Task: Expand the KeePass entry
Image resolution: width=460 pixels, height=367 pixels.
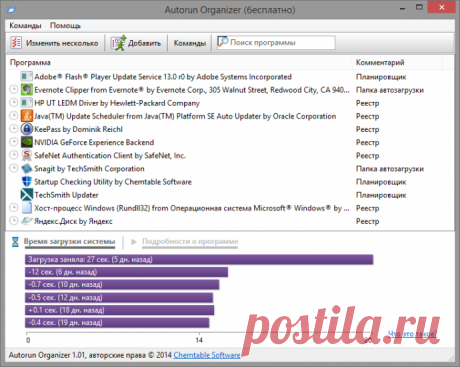Action: [x=14, y=128]
